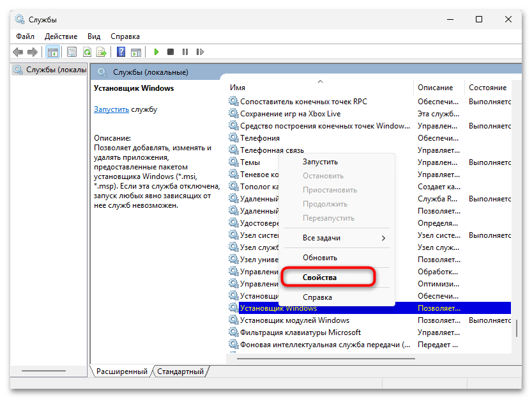Start the service with green play icon
Screen dimensions: 532x399
(x=156, y=52)
